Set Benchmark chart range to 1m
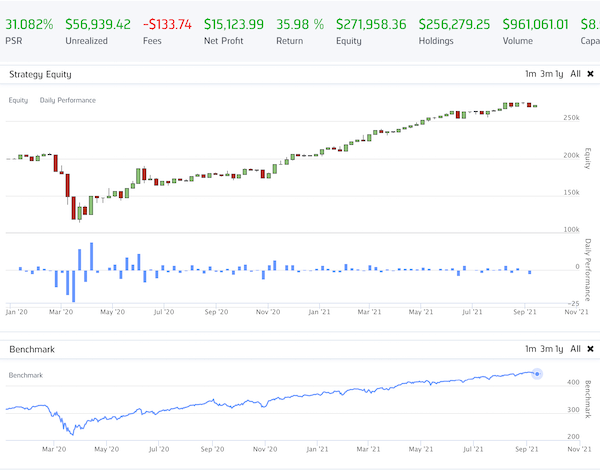 530,349
